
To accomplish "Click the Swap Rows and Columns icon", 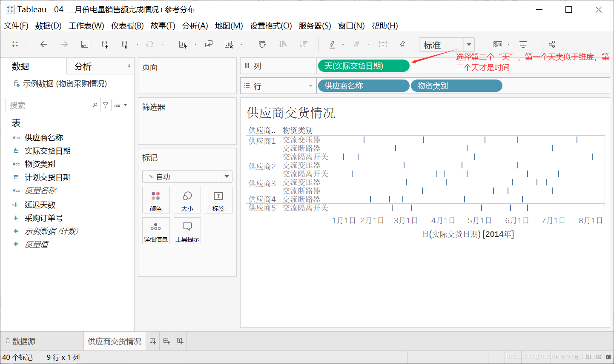I will click(x=262, y=44).
